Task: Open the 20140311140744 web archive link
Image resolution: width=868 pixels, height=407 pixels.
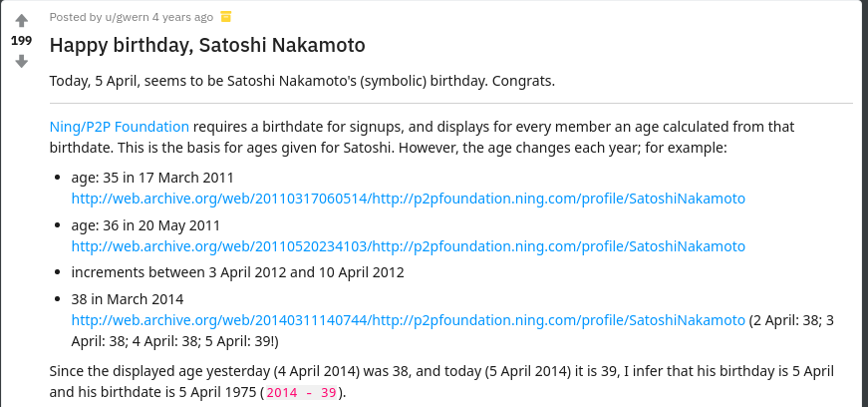Action: [408, 320]
